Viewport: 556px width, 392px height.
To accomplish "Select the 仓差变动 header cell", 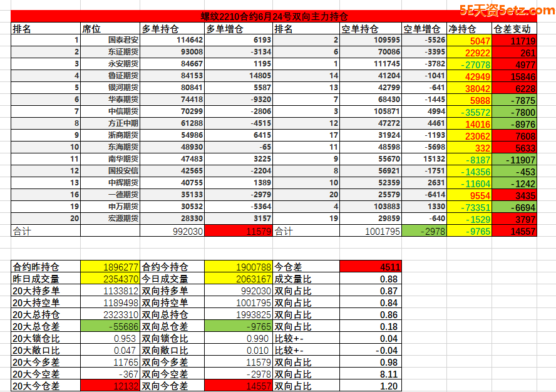I will point(515,28).
